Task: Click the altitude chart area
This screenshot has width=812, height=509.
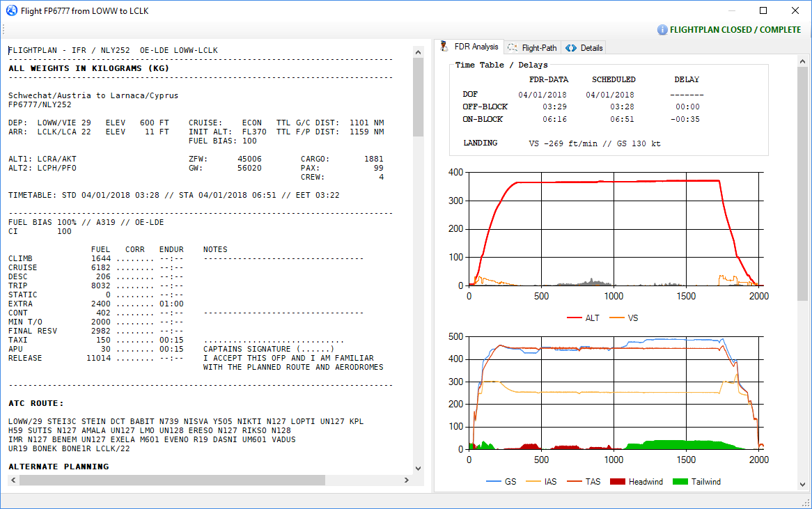Action: pos(616,229)
